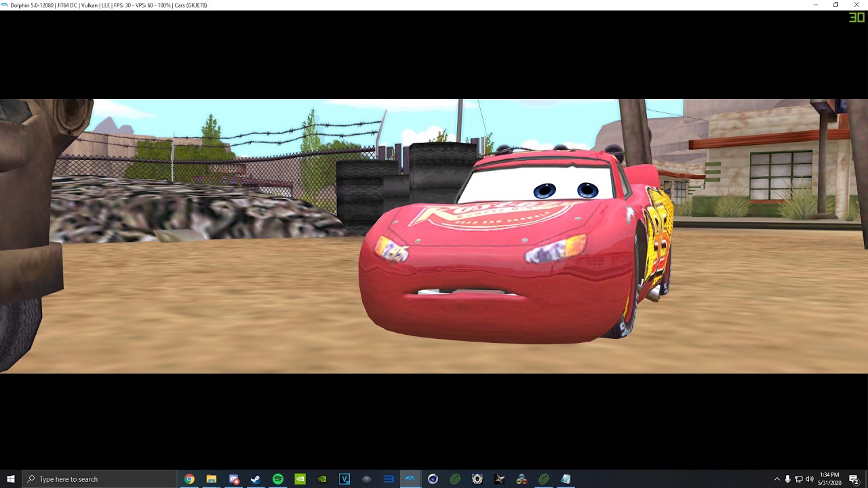Open Steam from the taskbar
Screen dimensions: 868x488
[256, 479]
